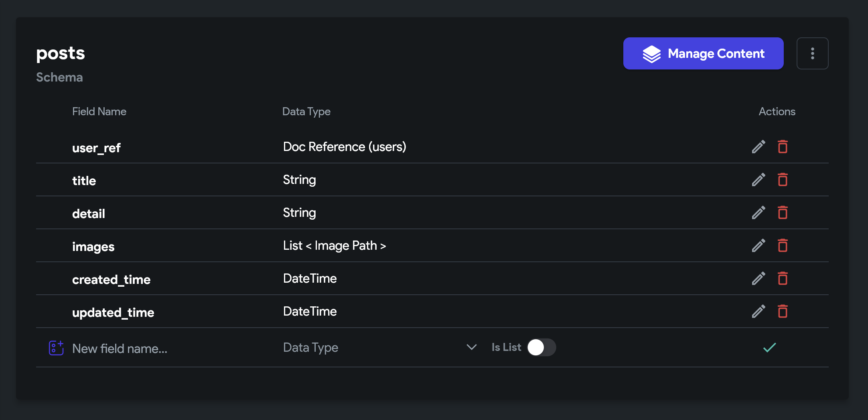The image size is (868, 420).
Task: Delete the updated_time field
Action: [x=783, y=312]
